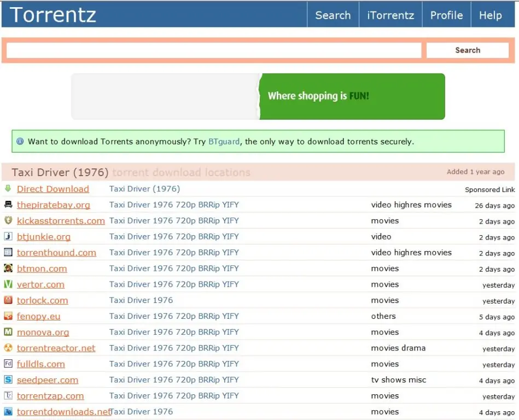This screenshot has height=420, width=519.
Task: Click 'tv shows misc' category text
Action: (399, 380)
